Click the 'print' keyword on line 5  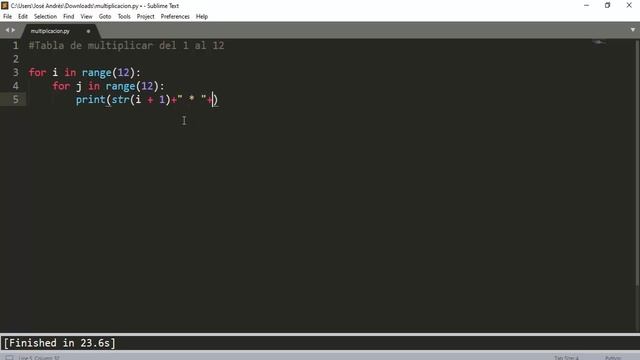pos(91,100)
